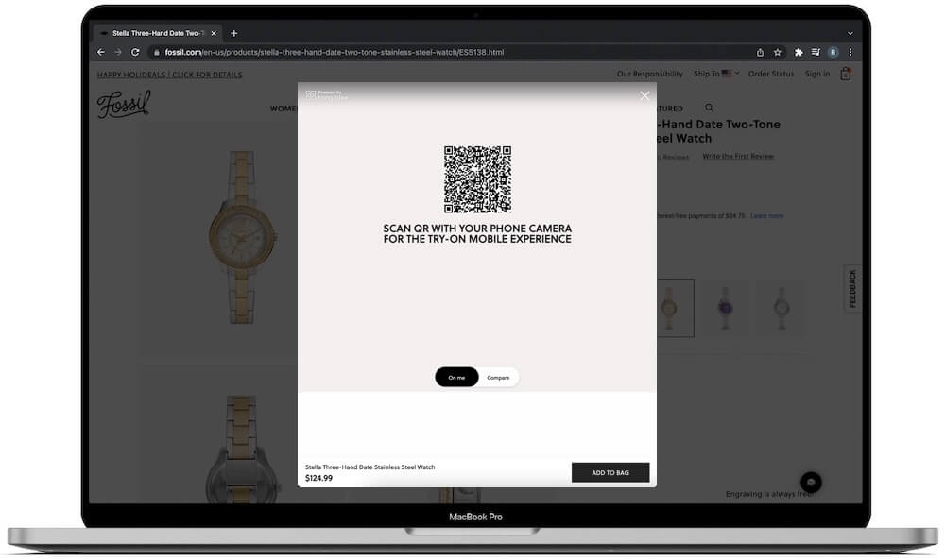
Task: Click Happy Holideals promo link
Action: (169, 75)
